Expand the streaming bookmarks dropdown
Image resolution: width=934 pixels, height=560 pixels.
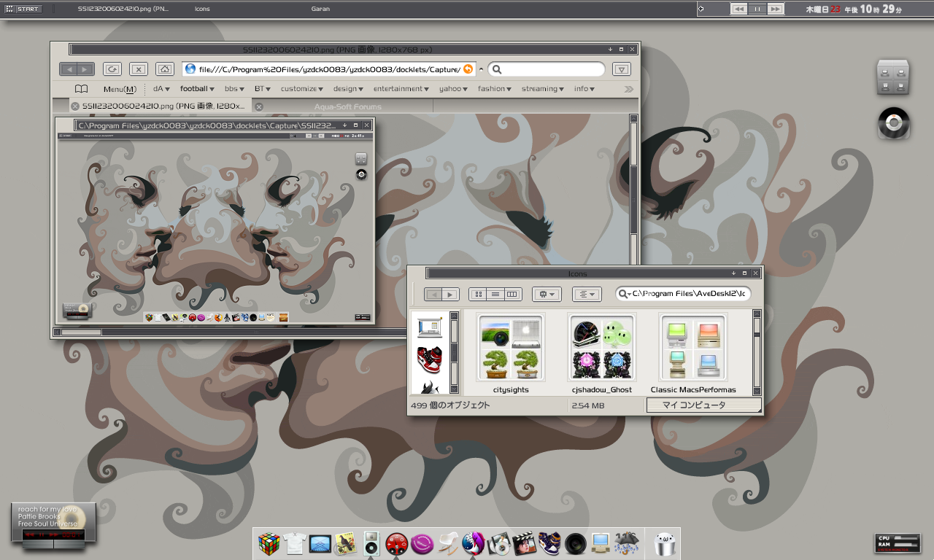pyautogui.click(x=542, y=89)
